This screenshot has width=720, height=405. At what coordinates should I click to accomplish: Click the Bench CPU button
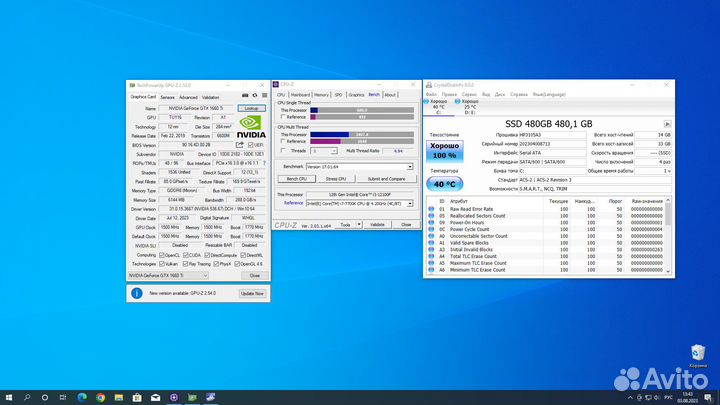(x=297, y=179)
